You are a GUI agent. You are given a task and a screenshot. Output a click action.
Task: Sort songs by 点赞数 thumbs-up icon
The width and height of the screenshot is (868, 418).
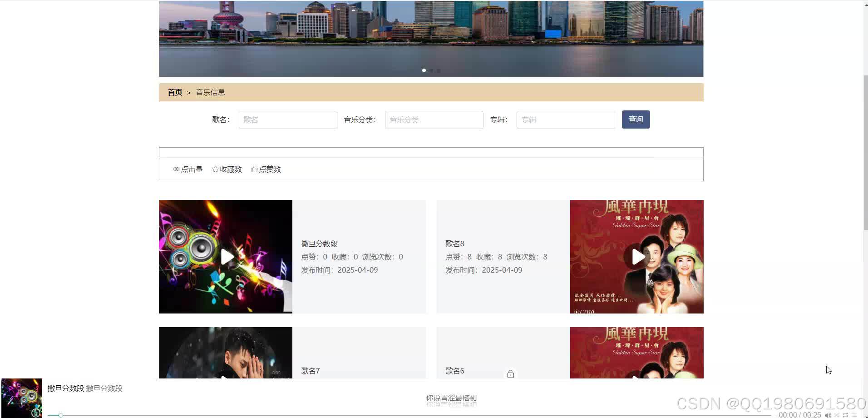[254, 169]
